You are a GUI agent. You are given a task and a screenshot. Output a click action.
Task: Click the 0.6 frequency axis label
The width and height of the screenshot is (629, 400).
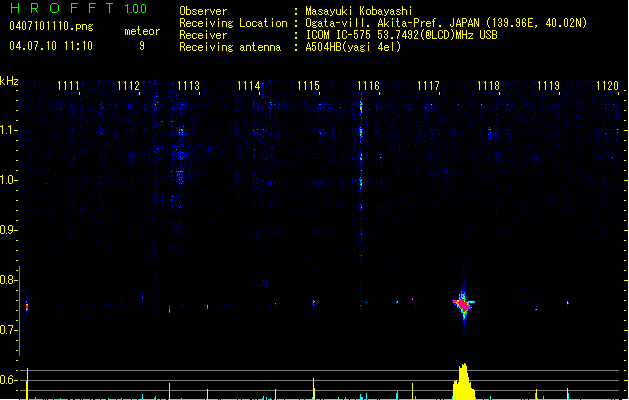click(x=8, y=380)
